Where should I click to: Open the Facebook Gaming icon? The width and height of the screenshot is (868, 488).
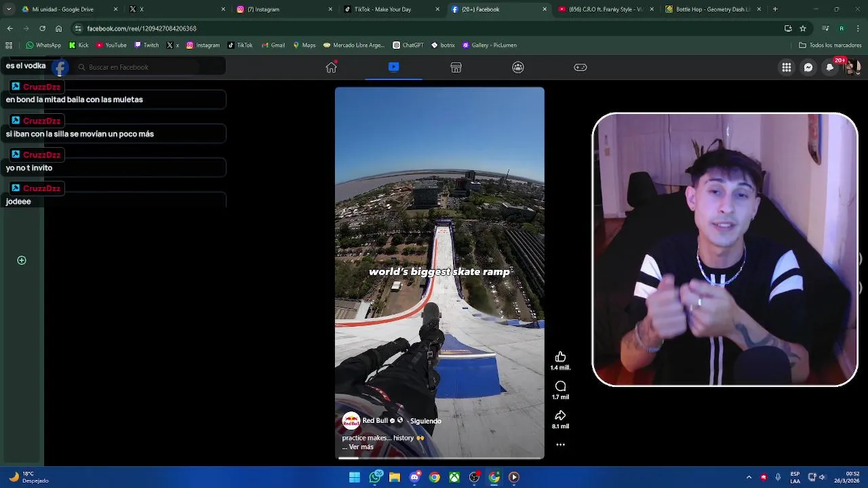pos(580,67)
